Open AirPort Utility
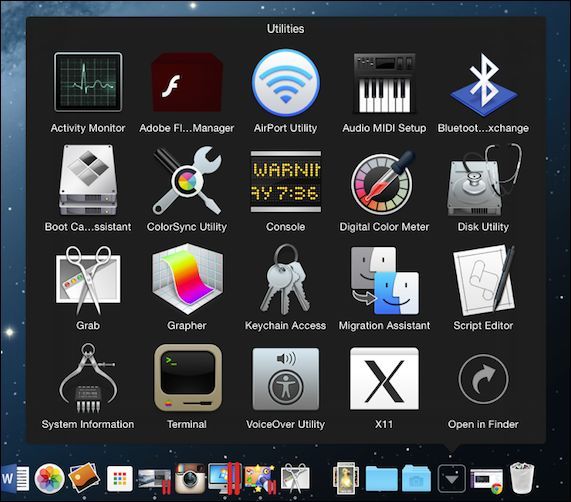The image size is (571, 502). (286, 83)
